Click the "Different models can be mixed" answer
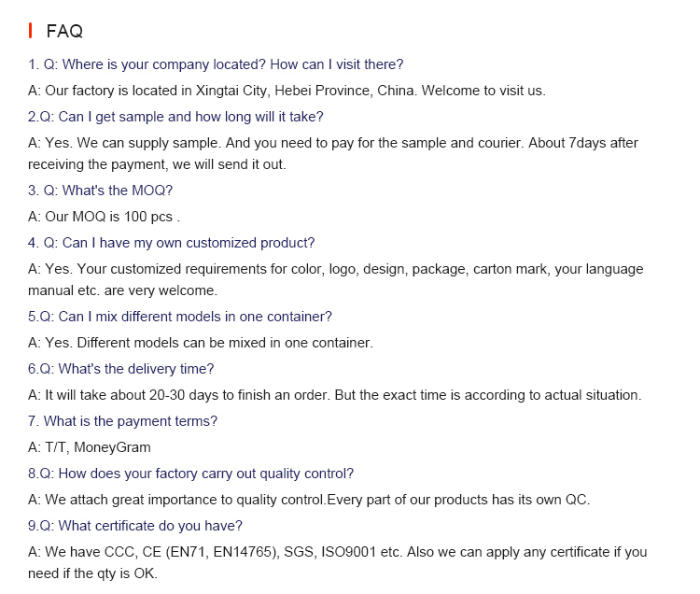This screenshot has height=594, width=700. [201, 343]
